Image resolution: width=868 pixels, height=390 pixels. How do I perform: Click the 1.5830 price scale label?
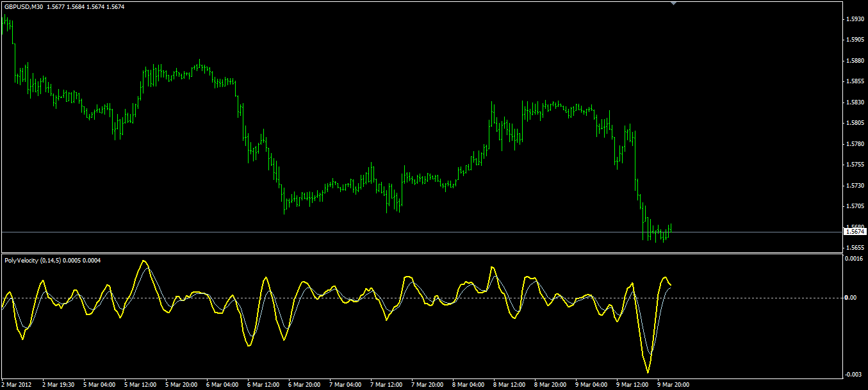(x=855, y=102)
